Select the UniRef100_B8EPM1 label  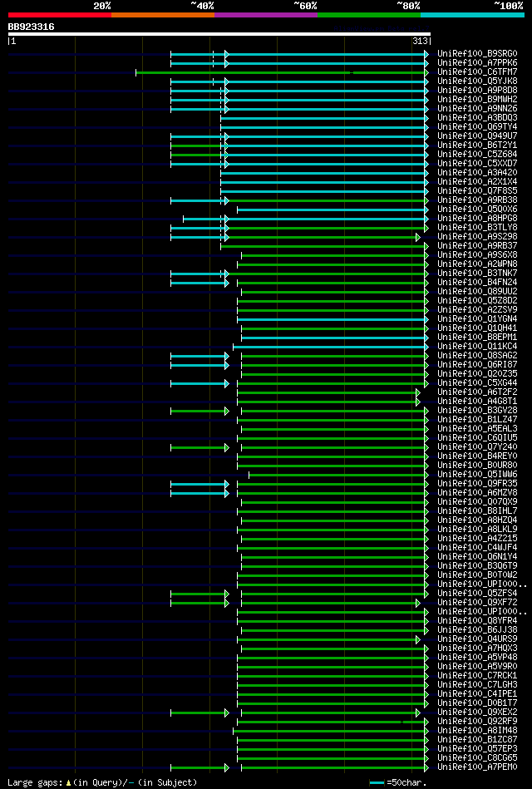478,338
